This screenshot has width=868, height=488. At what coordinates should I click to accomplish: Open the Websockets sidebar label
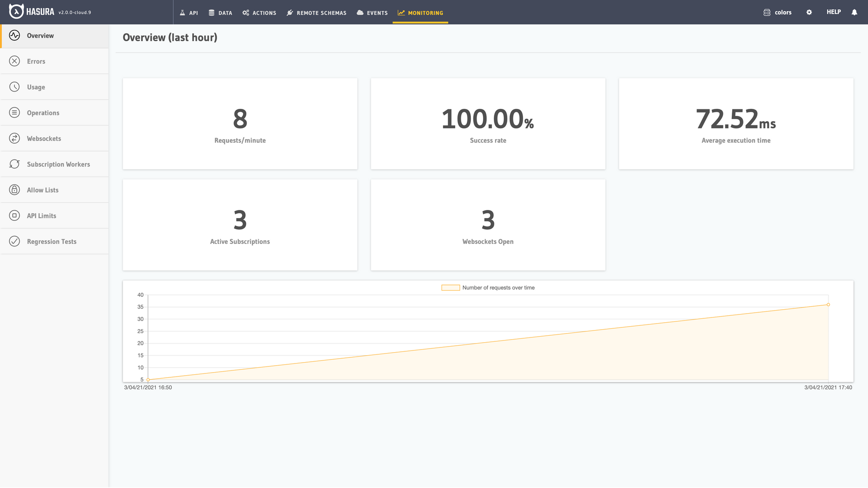pyautogui.click(x=44, y=138)
